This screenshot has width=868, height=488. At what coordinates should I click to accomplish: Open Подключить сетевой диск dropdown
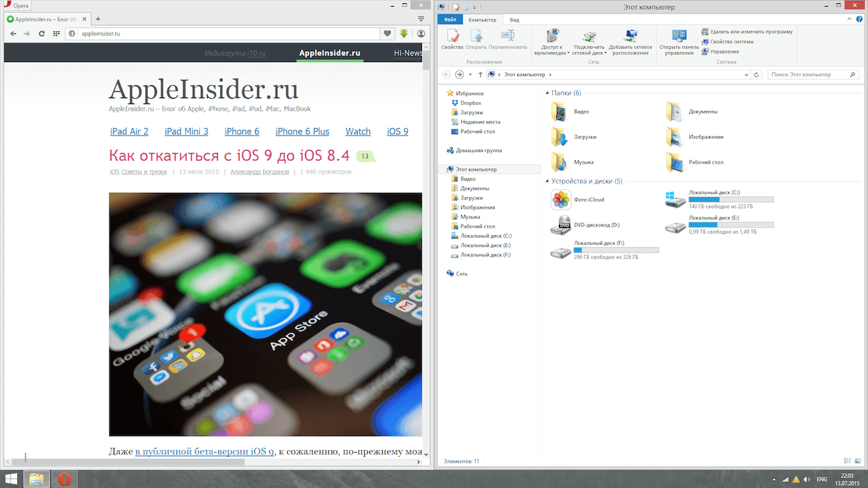(x=589, y=42)
